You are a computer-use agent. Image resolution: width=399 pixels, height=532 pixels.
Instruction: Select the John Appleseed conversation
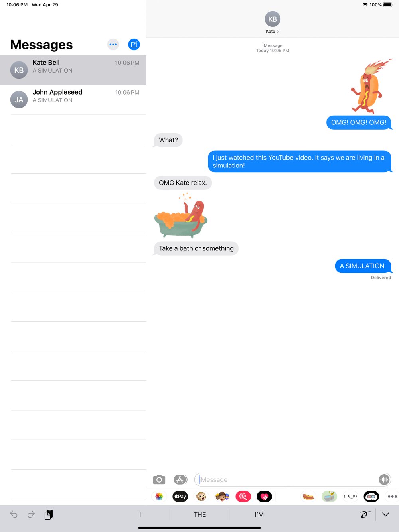click(x=73, y=100)
